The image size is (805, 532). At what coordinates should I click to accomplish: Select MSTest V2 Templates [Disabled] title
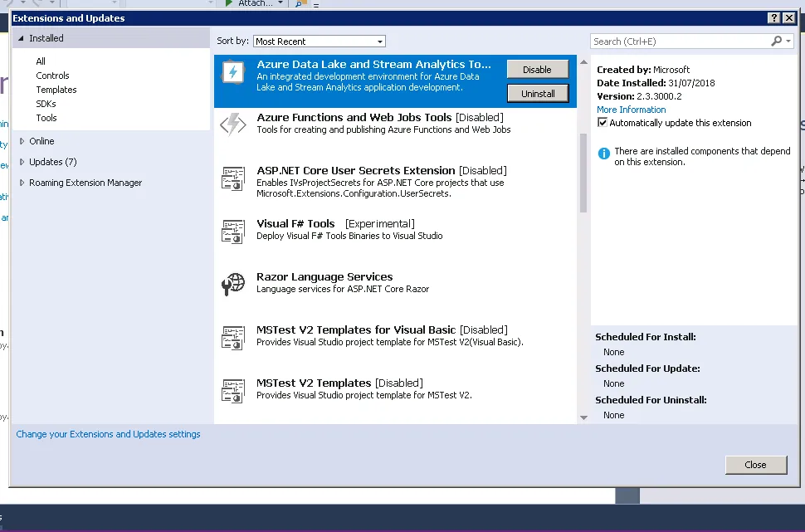(340, 383)
